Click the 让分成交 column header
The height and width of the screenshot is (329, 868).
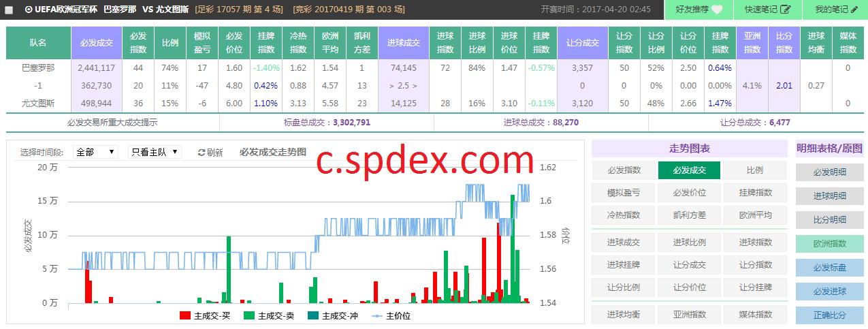[x=583, y=43]
